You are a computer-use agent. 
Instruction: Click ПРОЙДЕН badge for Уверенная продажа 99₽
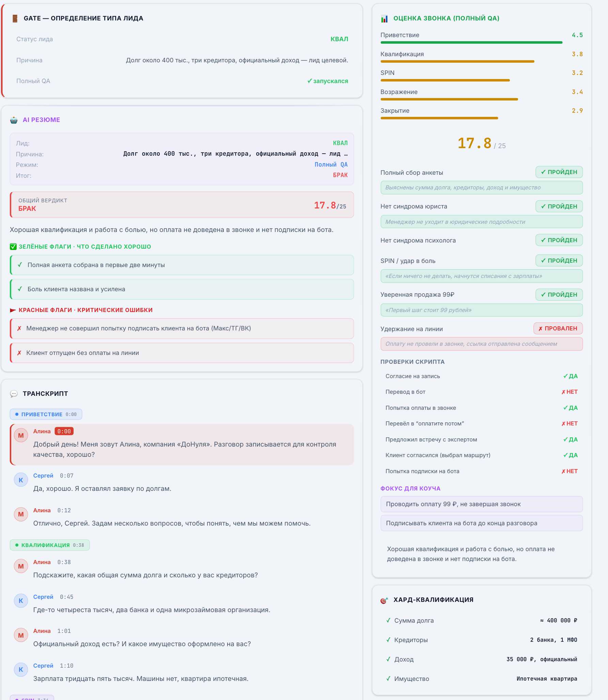[559, 295]
